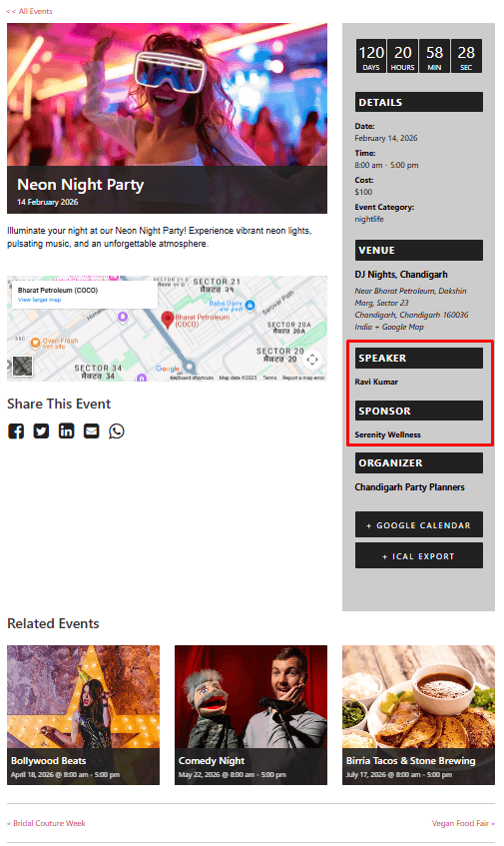
Task: Go to next event Vegan Food Fair
Action: [463, 823]
